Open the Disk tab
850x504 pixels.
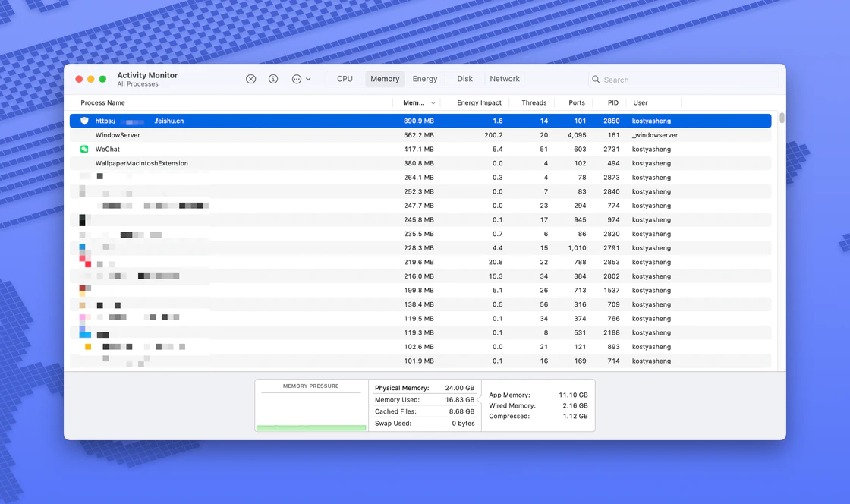[x=464, y=79]
